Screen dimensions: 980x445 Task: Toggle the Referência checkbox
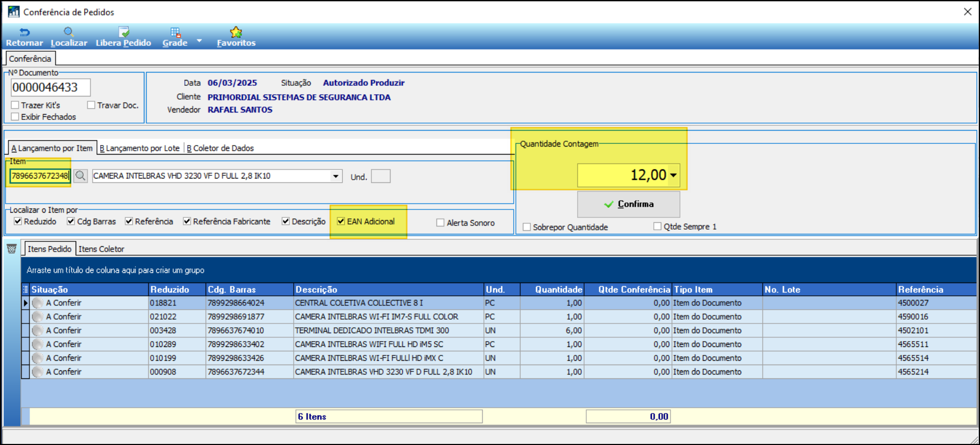click(128, 221)
